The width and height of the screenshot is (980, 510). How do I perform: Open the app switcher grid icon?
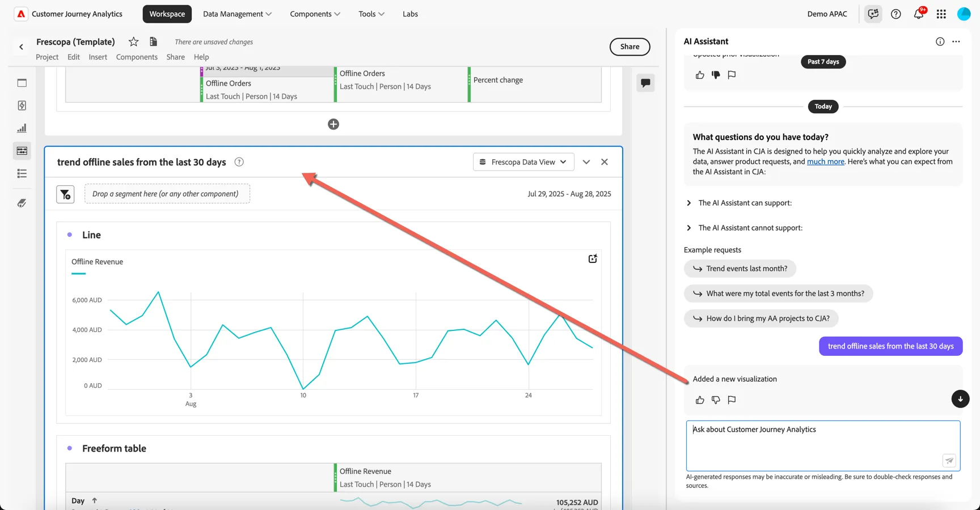click(x=941, y=14)
